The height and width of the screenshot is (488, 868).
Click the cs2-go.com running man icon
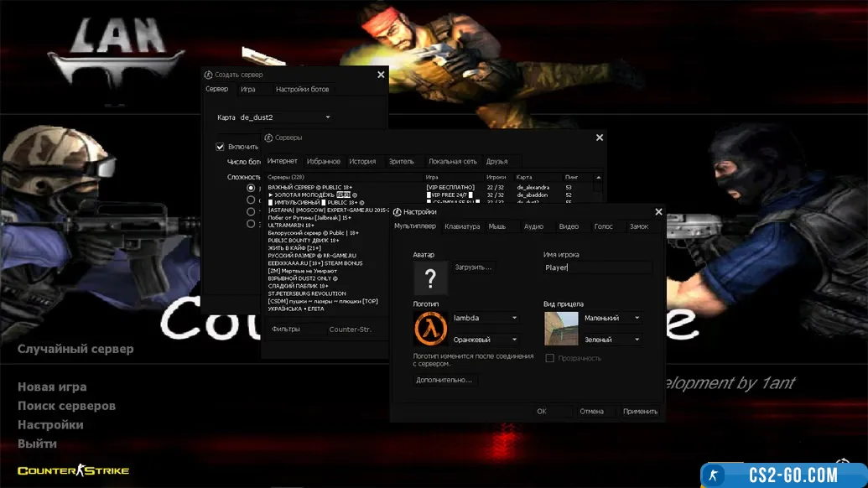714,475
